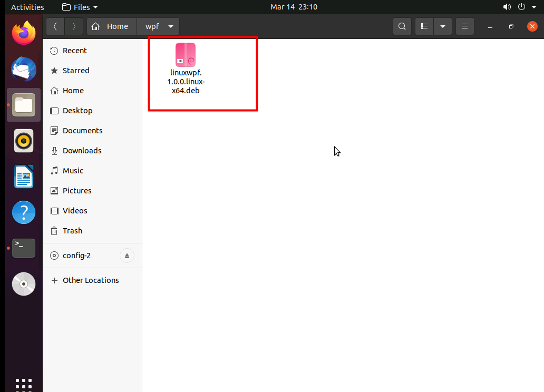Open Music in the sidebar
Image resolution: width=544 pixels, height=392 pixels.
[92, 171]
